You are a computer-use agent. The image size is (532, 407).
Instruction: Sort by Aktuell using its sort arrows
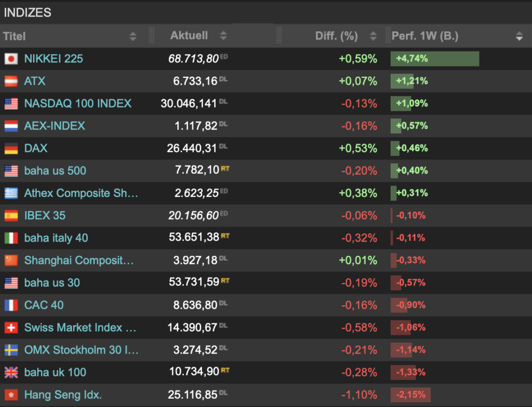tap(223, 36)
